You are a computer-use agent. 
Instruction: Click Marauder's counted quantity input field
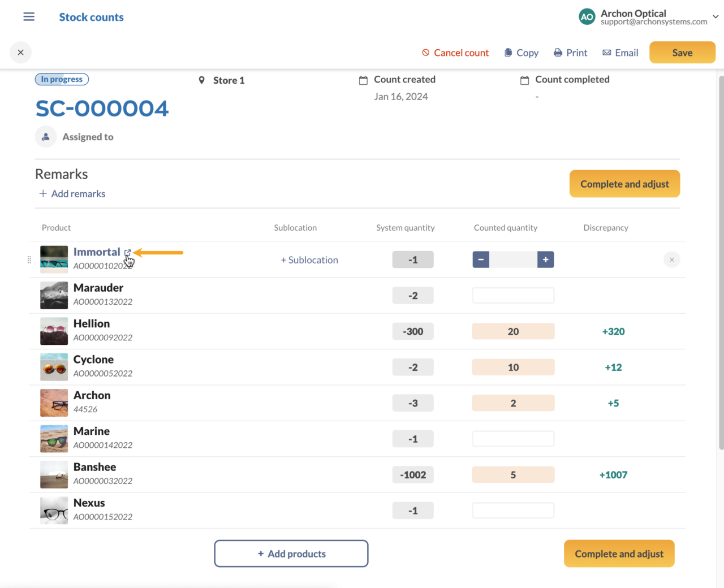point(512,295)
